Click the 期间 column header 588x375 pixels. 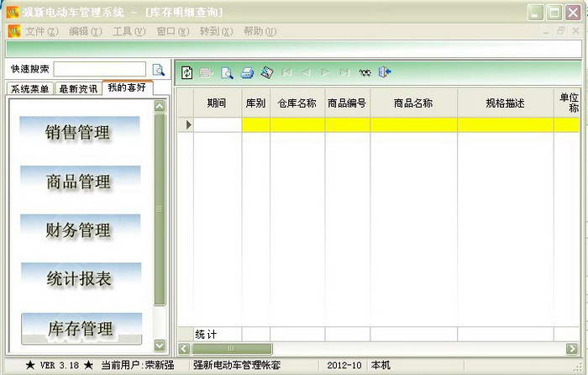[x=218, y=103]
